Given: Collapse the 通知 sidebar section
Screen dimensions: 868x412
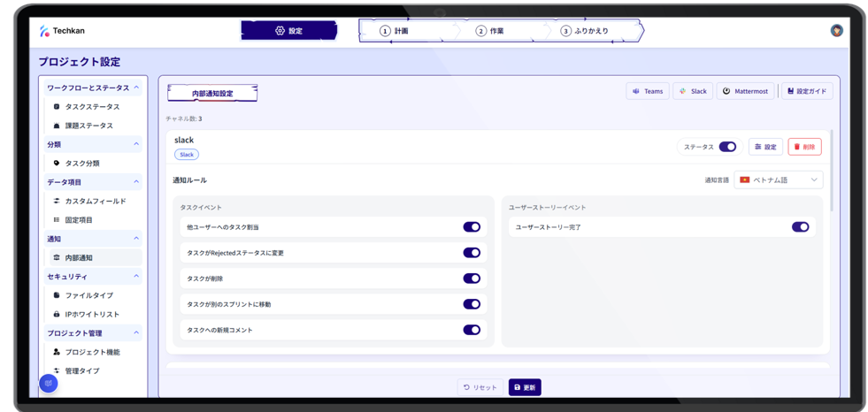Looking at the screenshot, I should (137, 239).
